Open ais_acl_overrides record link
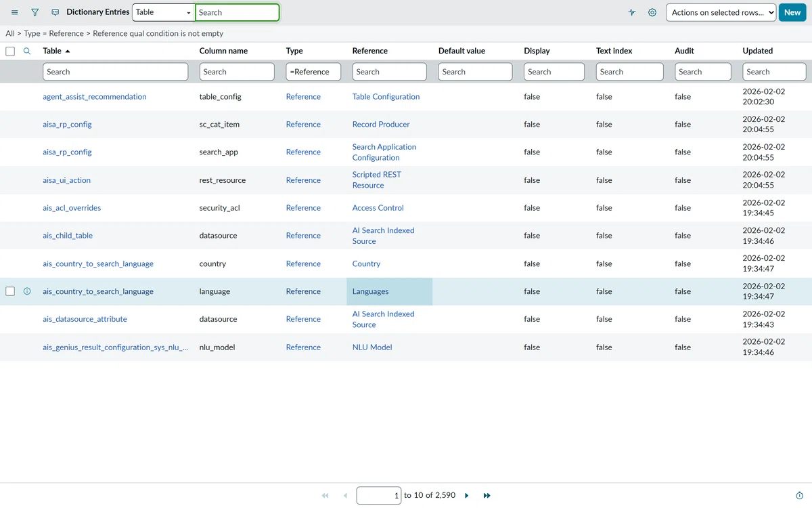The image size is (812, 508). click(x=72, y=208)
